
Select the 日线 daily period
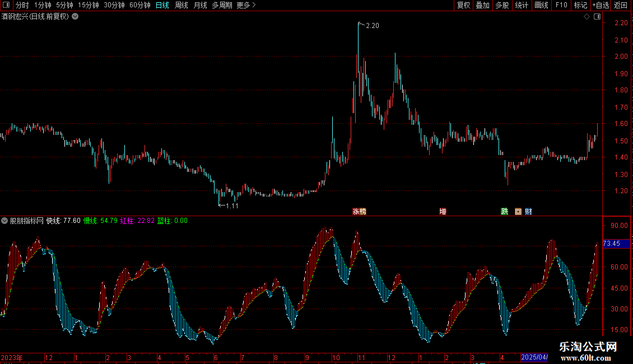coord(162,5)
